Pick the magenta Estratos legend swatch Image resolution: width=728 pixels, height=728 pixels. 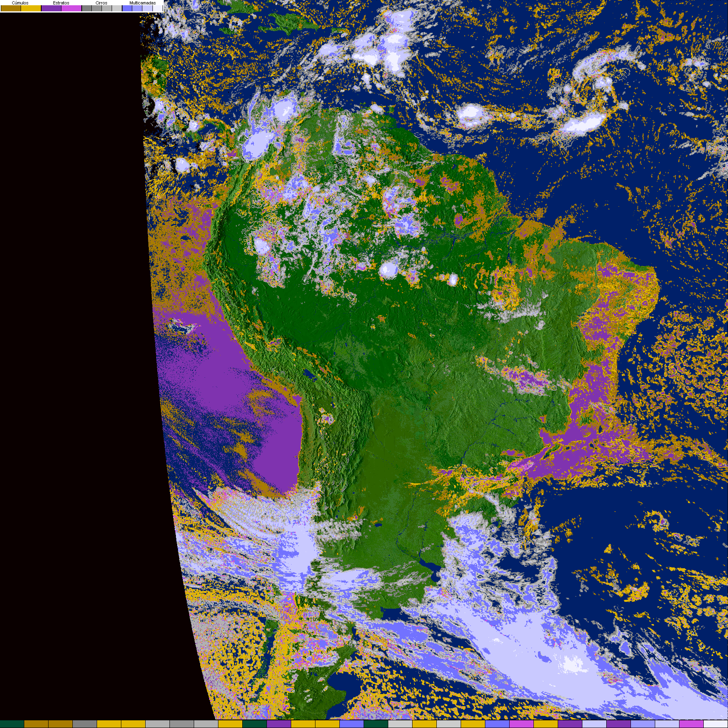tap(72, 8)
